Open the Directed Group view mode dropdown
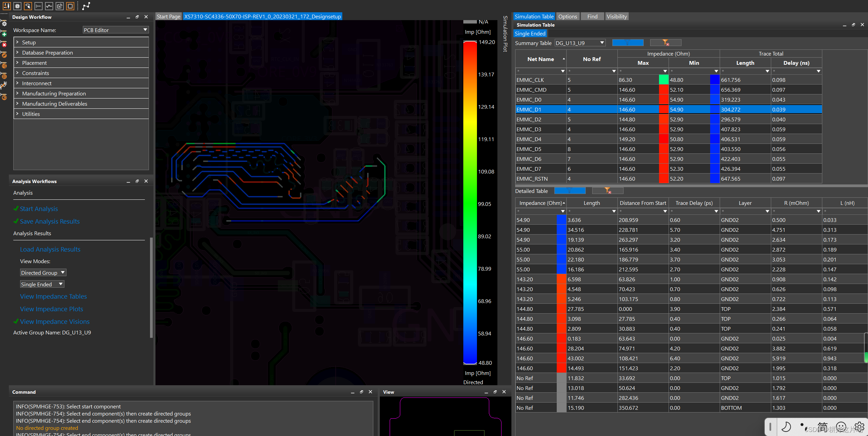The image size is (868, 436). point(43,273)
